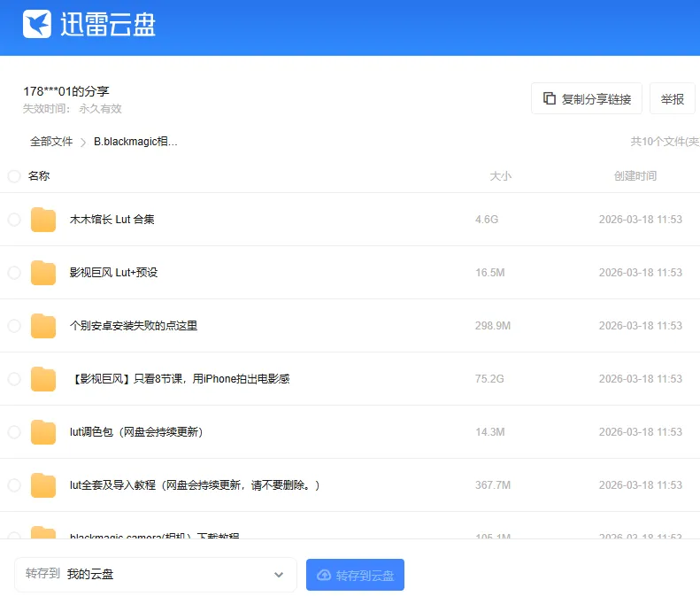The image size is (700, 604).
Task: Open folder name 木木馆长 Lut 合集
Action: click(112, 220)
